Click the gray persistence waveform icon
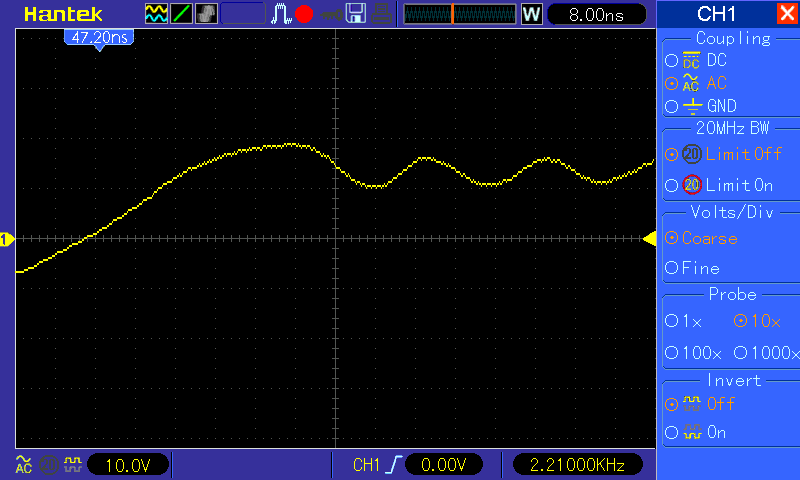The height and width of the screenshot is (480, 800). [x=206, y=14]
